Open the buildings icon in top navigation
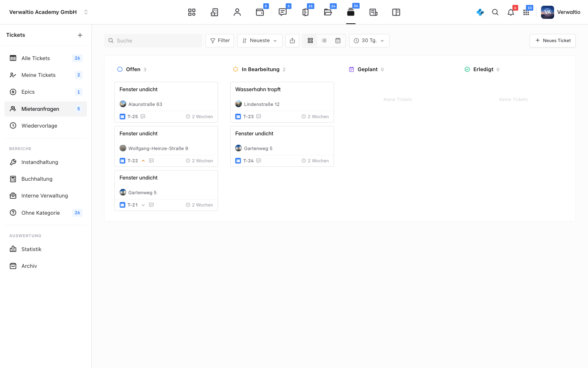Screen dimensions: 588x368 click(x=214, y=12)
